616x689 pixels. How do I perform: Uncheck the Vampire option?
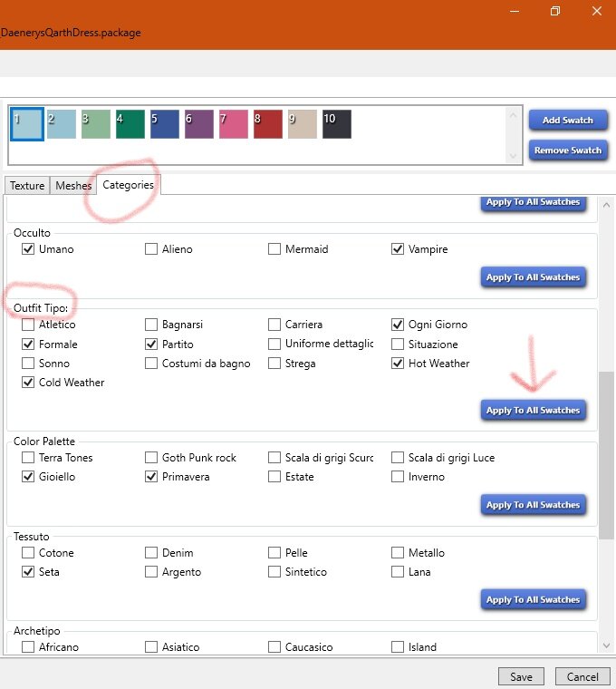pyautogui.click(x=398, y=249)
